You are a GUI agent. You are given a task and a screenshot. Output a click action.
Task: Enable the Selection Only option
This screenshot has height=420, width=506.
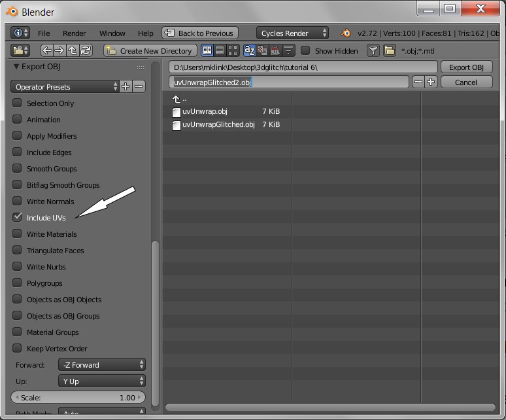18,103
